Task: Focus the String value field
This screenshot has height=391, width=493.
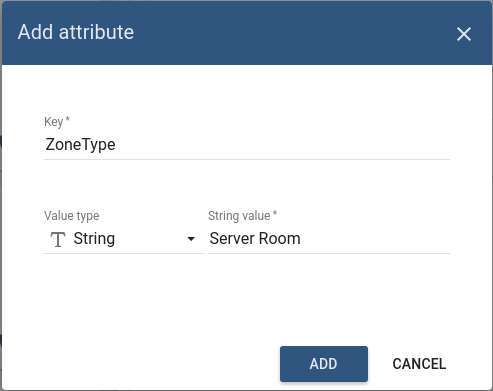Action: pos(329,239)
